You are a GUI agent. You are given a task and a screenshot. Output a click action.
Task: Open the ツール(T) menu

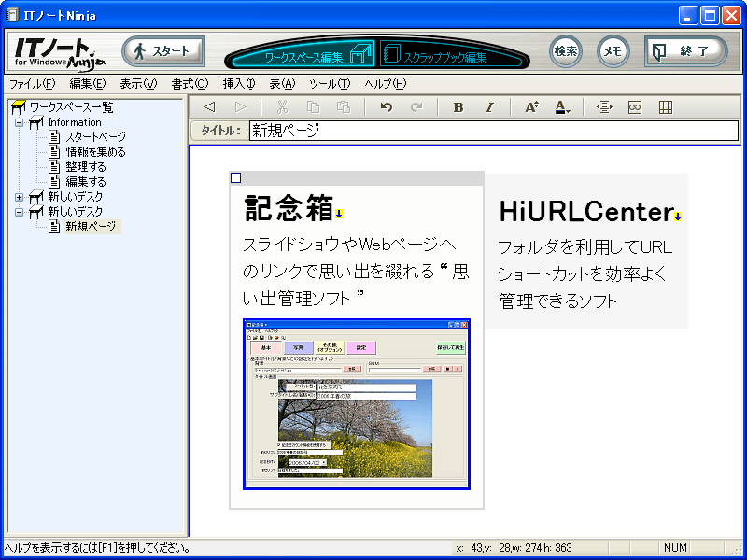click(330, 84)
